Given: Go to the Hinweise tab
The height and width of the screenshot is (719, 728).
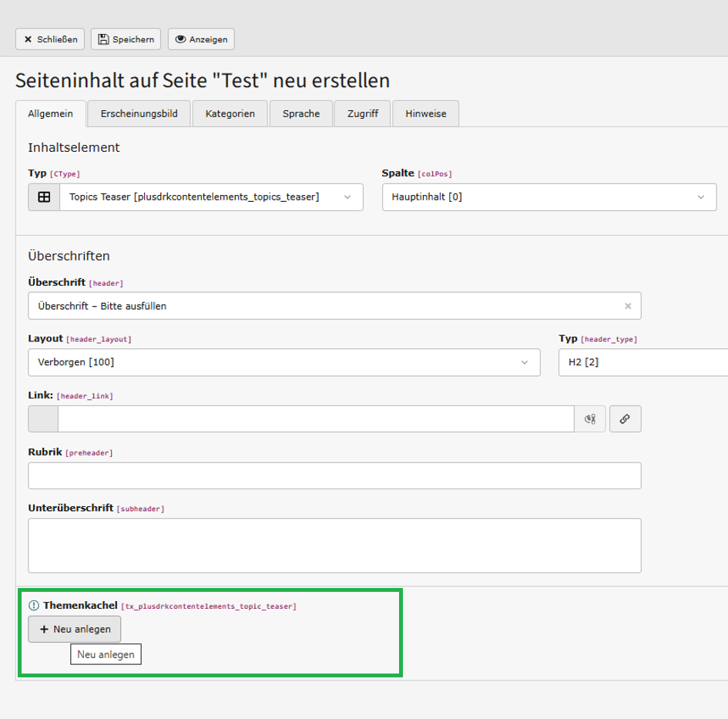Looking at the screenshot, I should tap(426, 114).
